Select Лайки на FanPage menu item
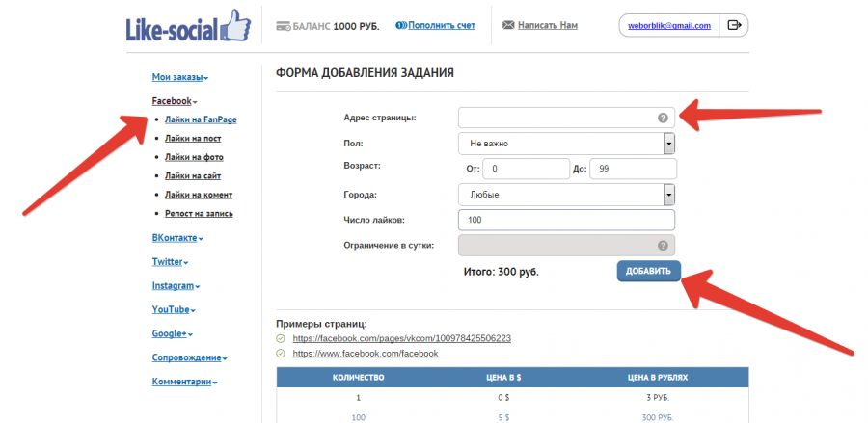 (201, 119)
